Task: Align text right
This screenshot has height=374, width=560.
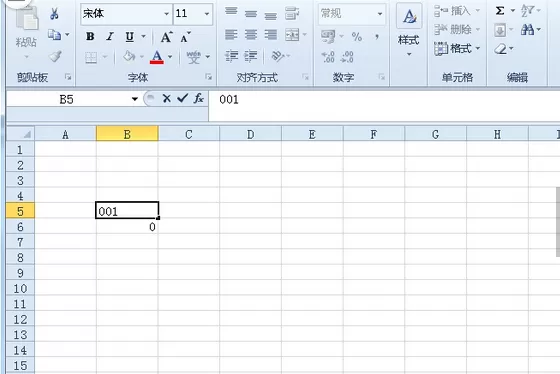Action: 270,35
